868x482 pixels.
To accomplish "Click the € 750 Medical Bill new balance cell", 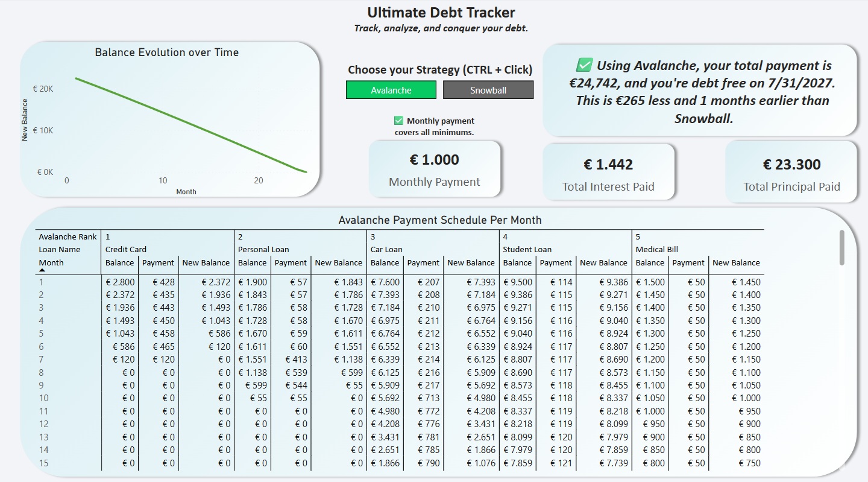I will click(750, 463).
